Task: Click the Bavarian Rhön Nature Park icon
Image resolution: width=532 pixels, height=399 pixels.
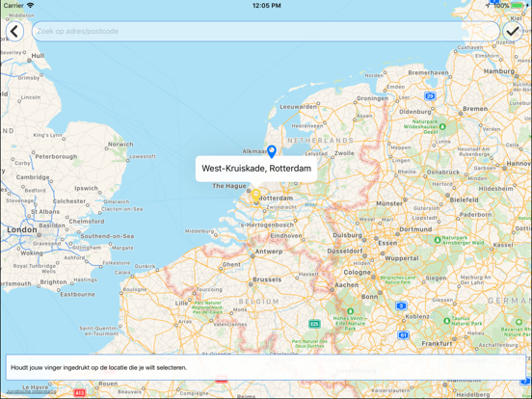Action: coord(519,322)
